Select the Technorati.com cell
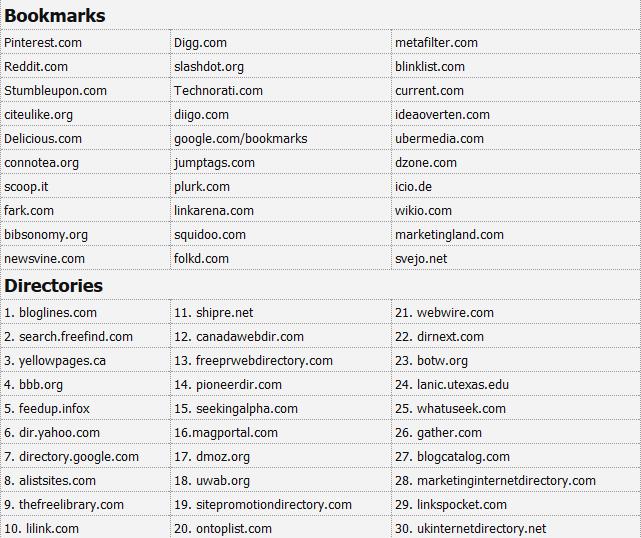This screenshot has height=538, width=641. coord(218,91)
